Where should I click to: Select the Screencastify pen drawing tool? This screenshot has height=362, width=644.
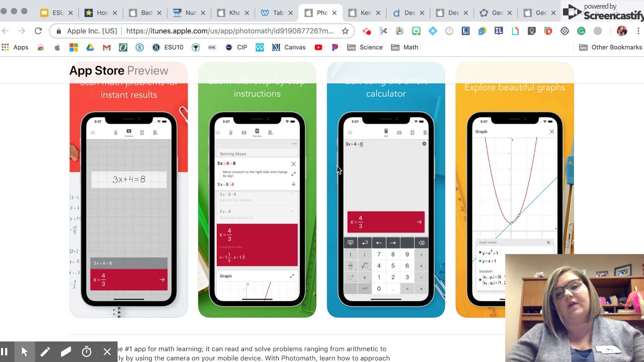point(45,352)
